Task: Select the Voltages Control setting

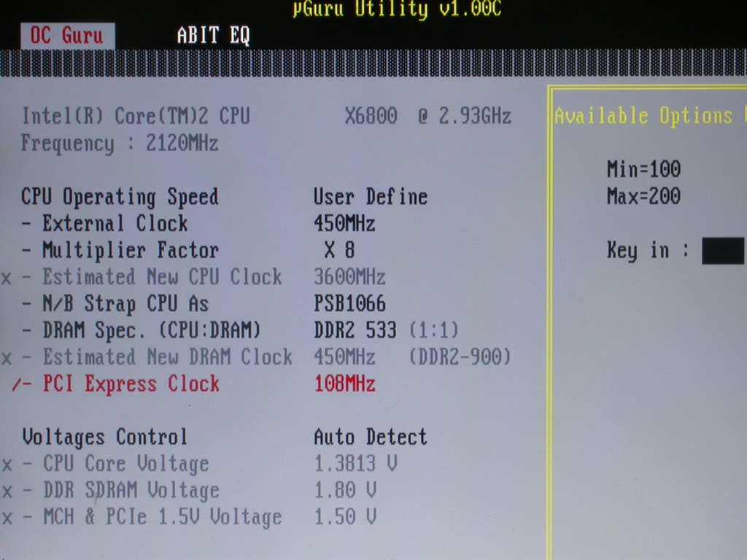Action: [104, 437]
